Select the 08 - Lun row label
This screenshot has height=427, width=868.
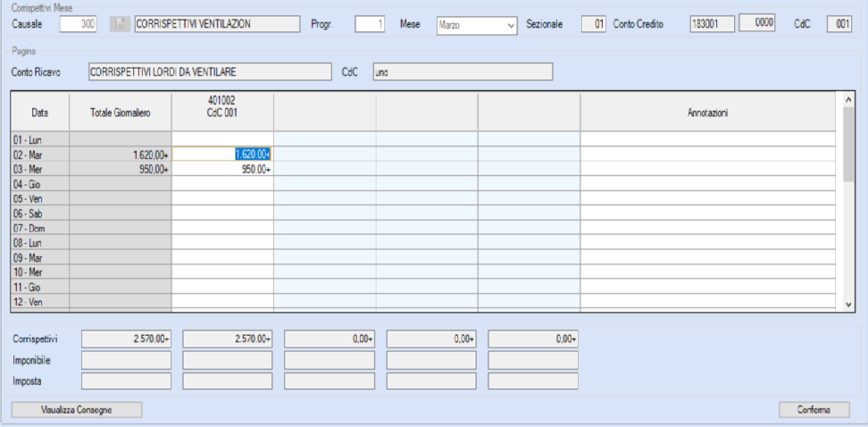coord(40,243)
